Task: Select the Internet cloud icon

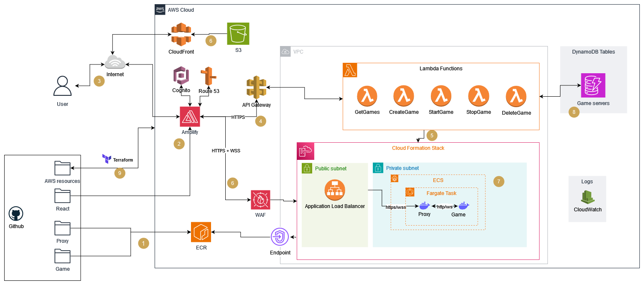Action: [x=115, y=63]
